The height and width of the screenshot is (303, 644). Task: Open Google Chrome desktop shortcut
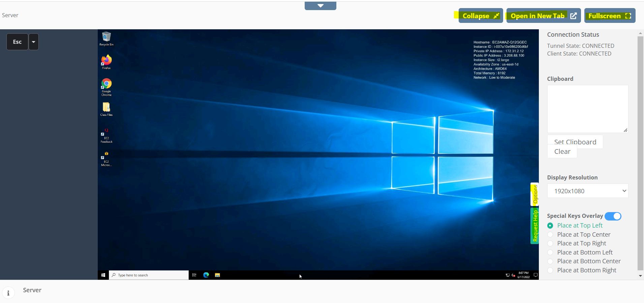[x=106, y=87]
